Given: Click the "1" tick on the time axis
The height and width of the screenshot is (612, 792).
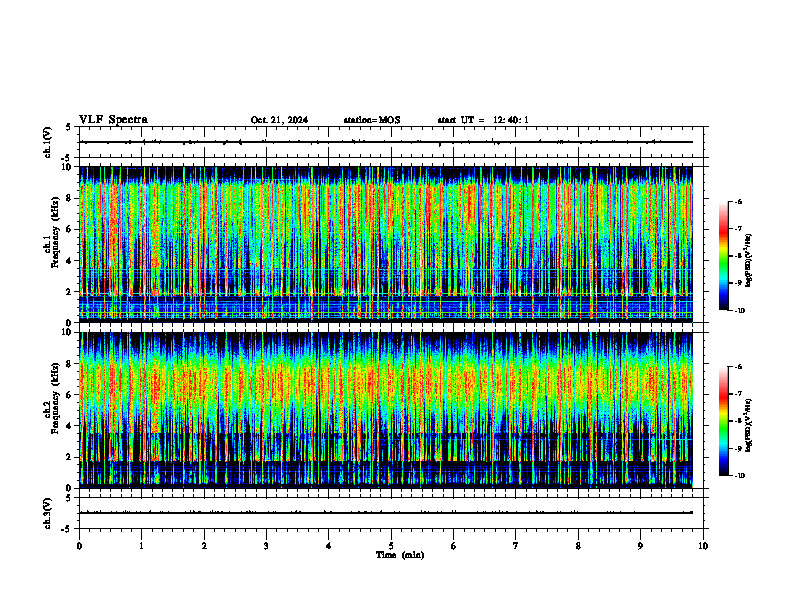Looking at the screenshot, I should [141, 546].
